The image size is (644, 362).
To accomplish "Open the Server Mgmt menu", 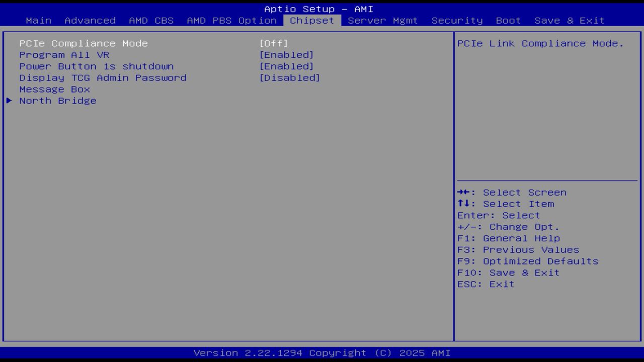I will coord(383,21).
